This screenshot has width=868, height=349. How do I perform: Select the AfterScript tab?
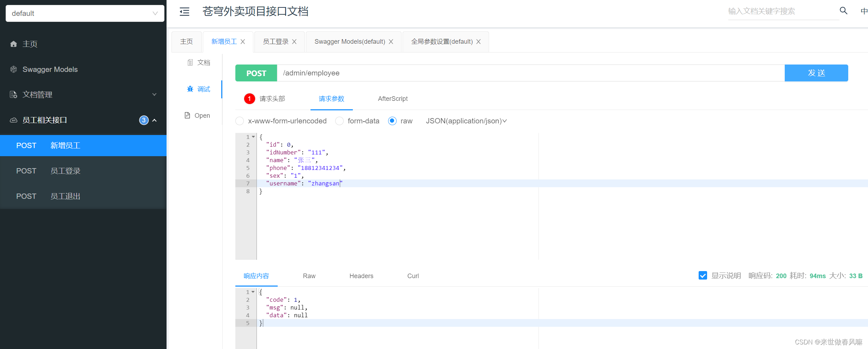[393, 99]
